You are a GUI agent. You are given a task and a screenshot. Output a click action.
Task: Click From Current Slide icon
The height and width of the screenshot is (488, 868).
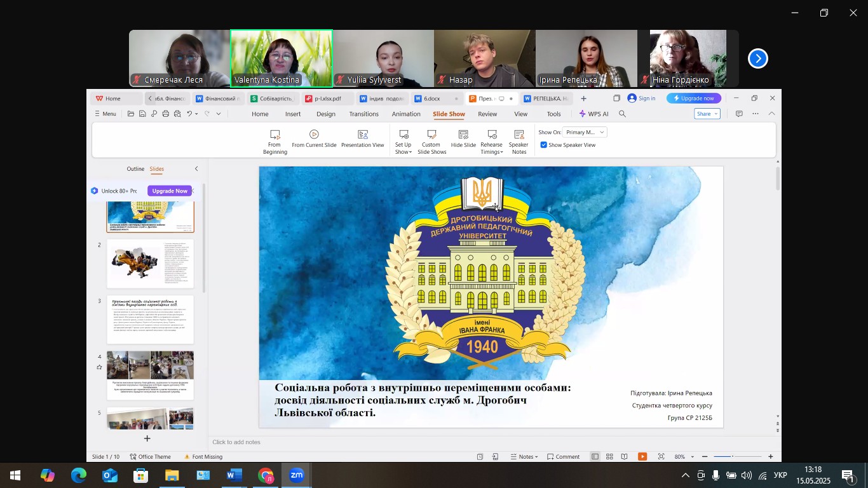(314, 135)
